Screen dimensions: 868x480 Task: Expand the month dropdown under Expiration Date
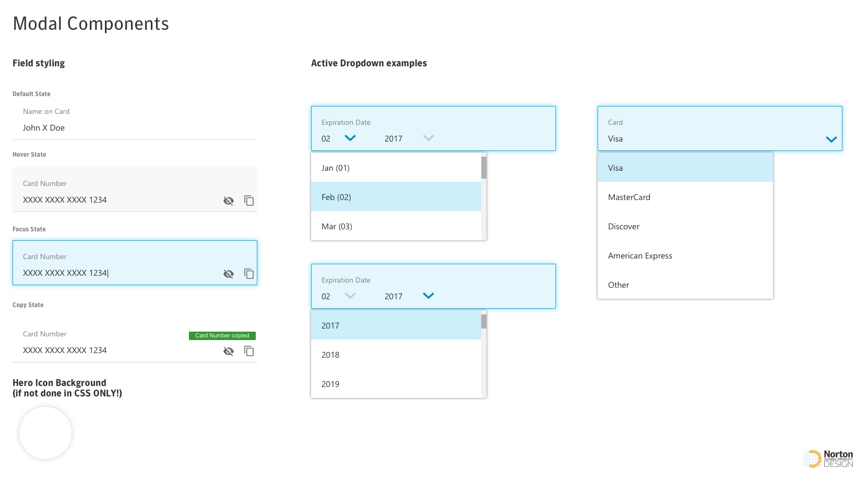(350, 138)
